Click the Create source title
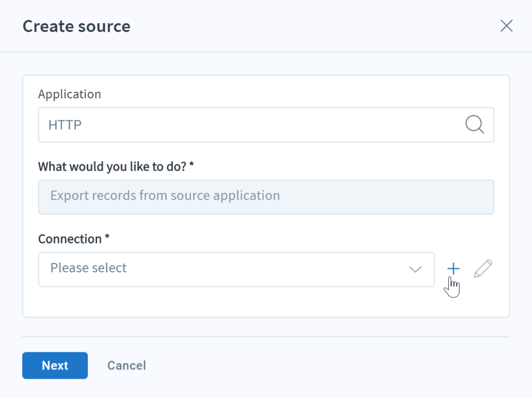This screenshot has height=398, width=532. point(76,26)
